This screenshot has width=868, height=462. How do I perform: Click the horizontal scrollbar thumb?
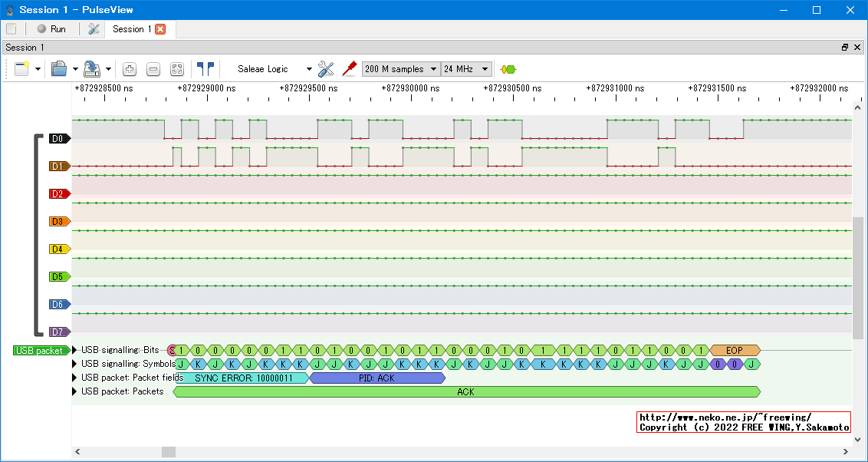(168, 452)
